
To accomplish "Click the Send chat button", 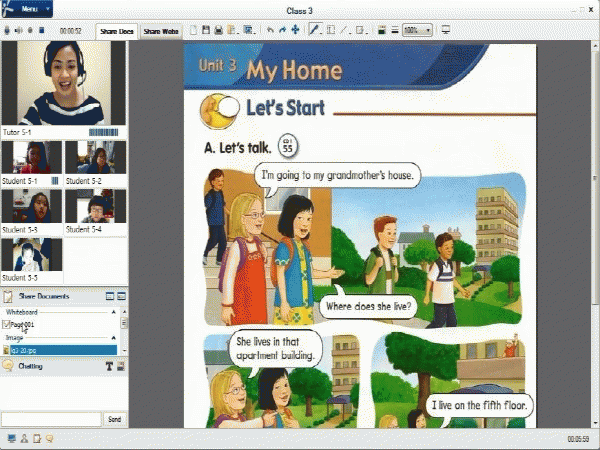I will pyautogui.click(x=115, y=419).
